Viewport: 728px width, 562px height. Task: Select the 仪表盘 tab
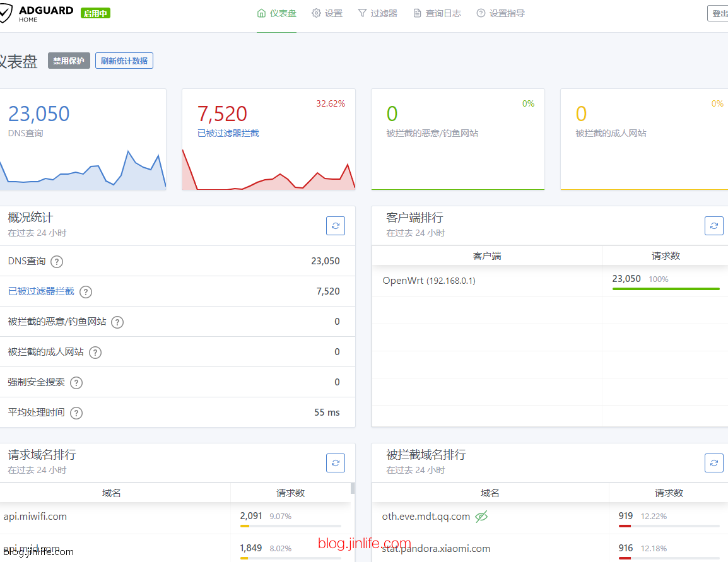(277, 13)
